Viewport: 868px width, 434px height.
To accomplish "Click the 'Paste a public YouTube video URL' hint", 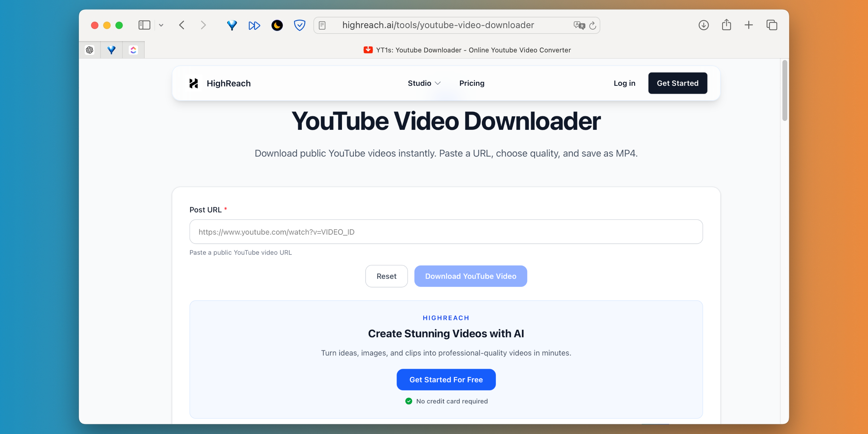I will 241,252.
